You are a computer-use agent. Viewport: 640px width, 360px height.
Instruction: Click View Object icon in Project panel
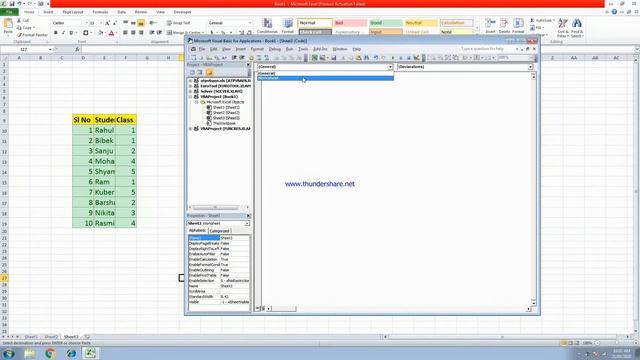[200, 72]
